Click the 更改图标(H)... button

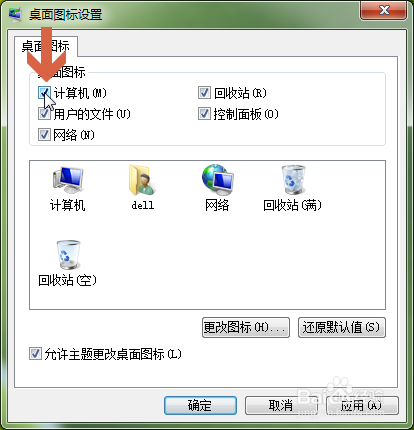pyautogui.click(x=246, y=327)
